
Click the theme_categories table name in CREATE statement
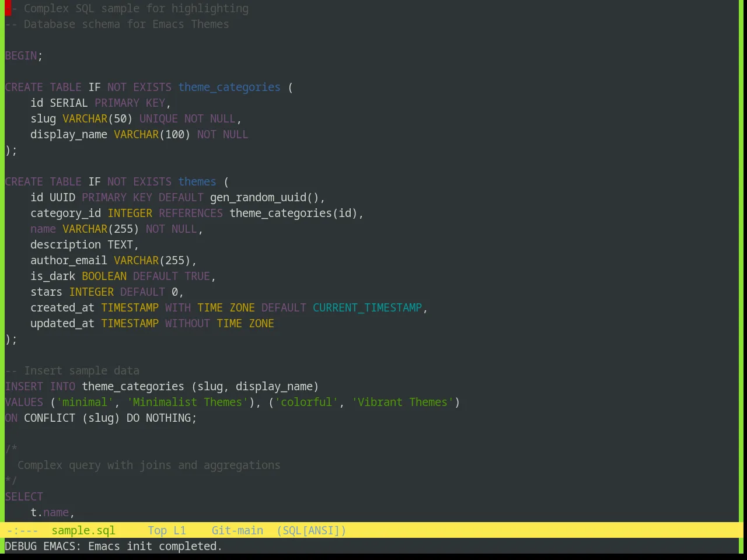[229, 87]
